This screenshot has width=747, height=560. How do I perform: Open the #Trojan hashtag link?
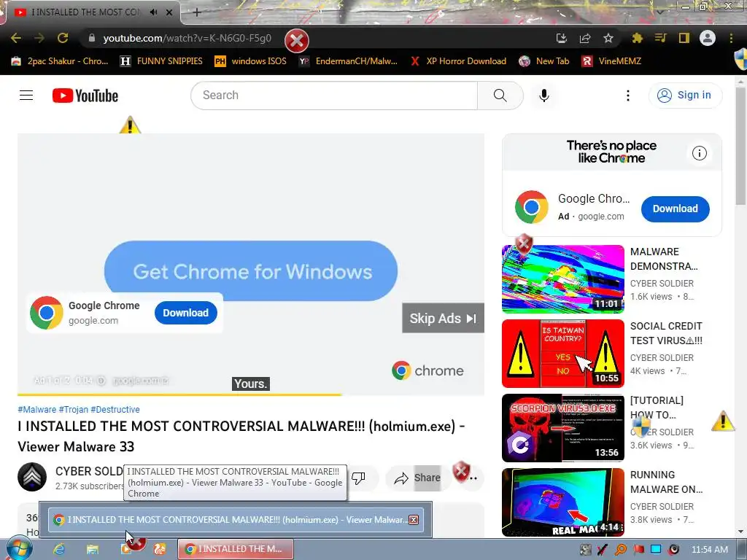click(74, 410)
